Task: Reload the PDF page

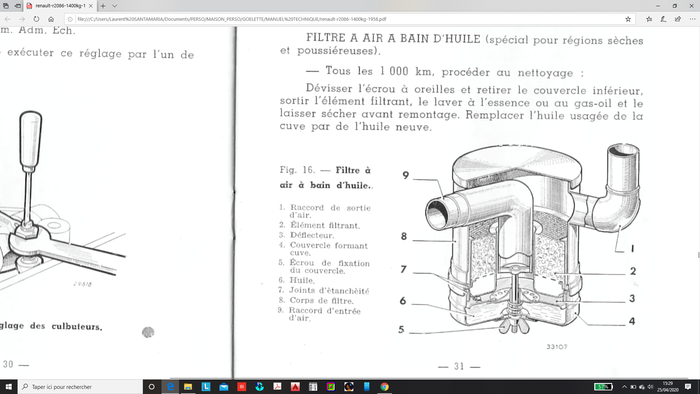Action: tap(36, 19)
